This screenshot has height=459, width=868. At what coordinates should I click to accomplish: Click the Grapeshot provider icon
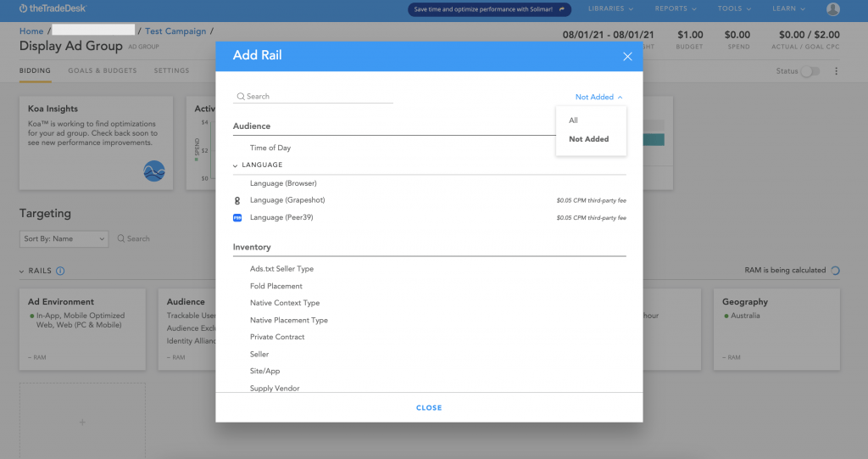click(237, 201)
